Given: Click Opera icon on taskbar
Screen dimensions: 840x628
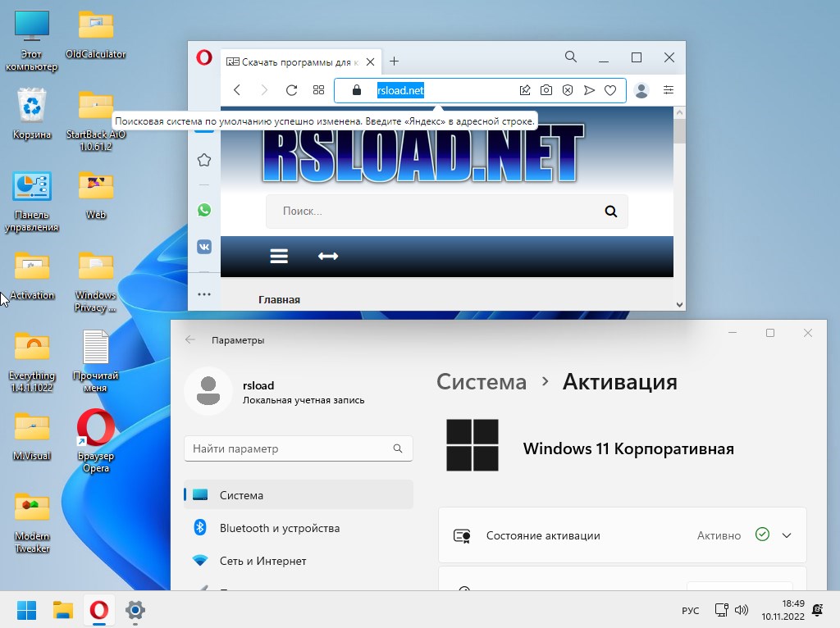Looking at the screenshot, I should coord(99,610).
